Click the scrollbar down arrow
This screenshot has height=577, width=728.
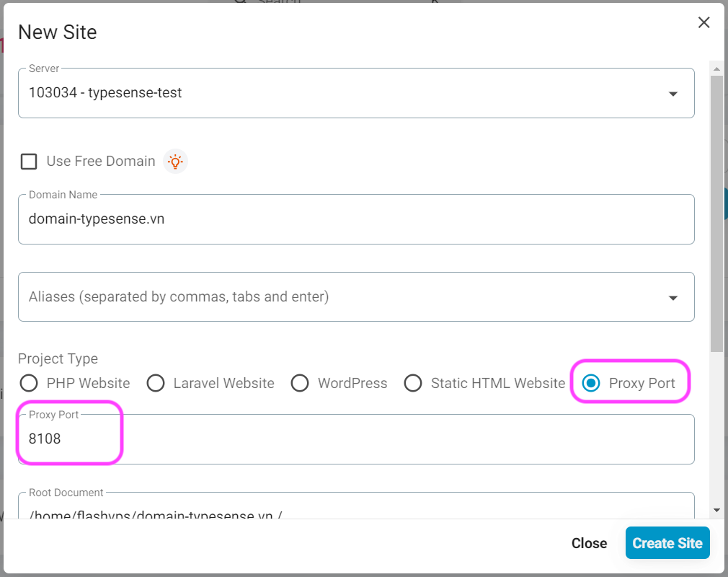[x=716, y=510]
